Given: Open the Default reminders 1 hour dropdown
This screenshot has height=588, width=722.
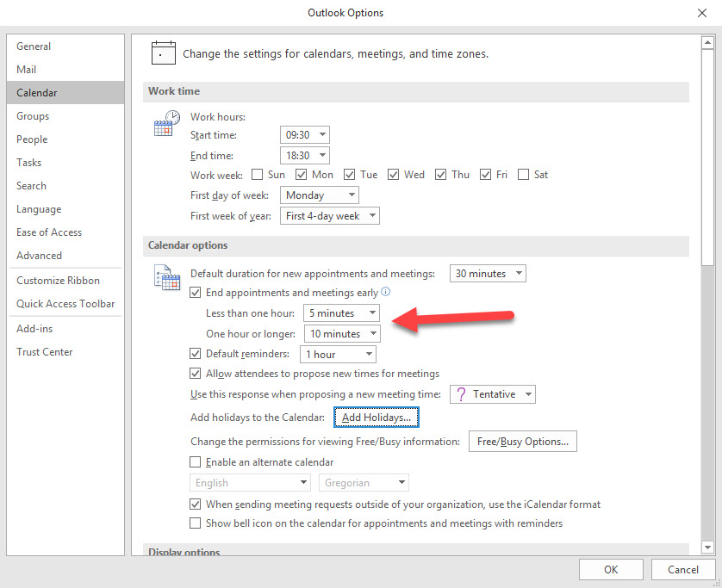Looking at the screenshot, I should point(338,355).
